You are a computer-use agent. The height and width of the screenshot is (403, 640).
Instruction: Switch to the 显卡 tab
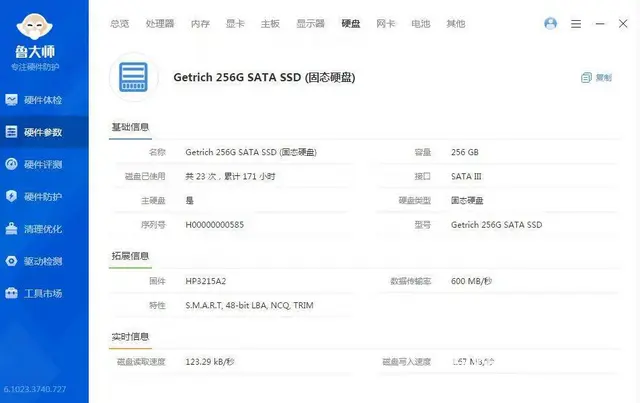pyautogui.click(x=235, y=24)
